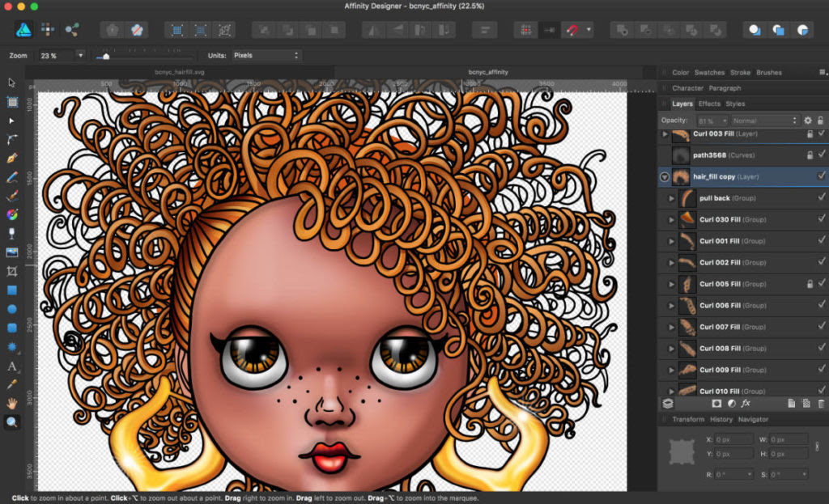The width and height of the screenshot is (829, 504).
Task: Open the Swatches tab
Action: (x=710, y=73)
